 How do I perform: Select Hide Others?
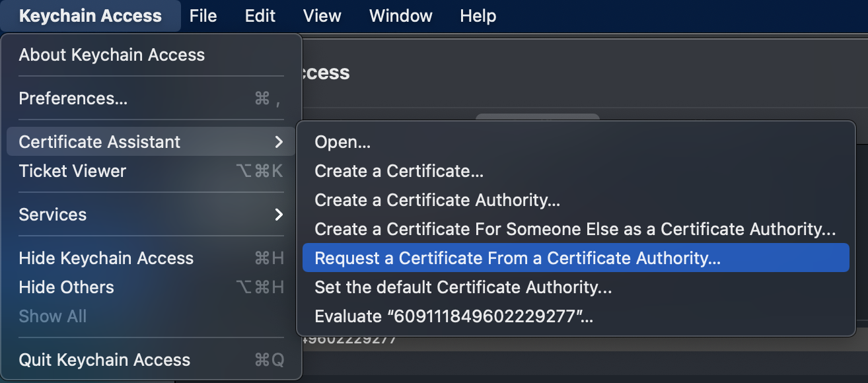[66, 287]
